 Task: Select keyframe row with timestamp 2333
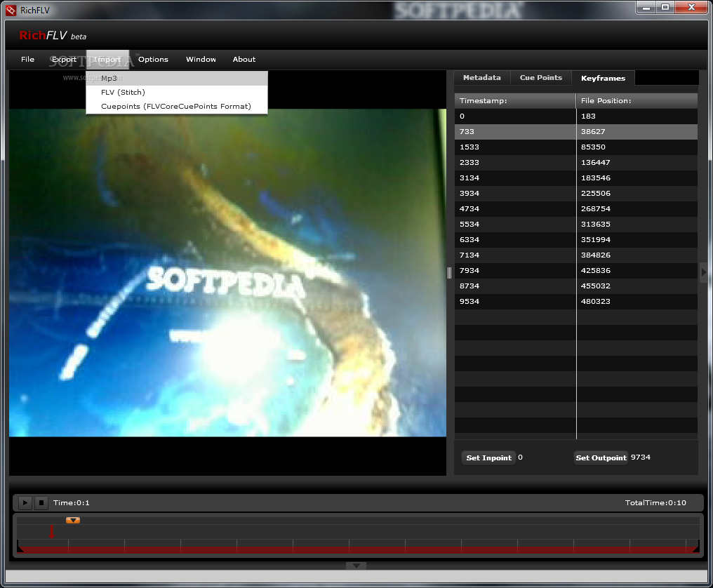pyautogui.click(x=576, y=162)
